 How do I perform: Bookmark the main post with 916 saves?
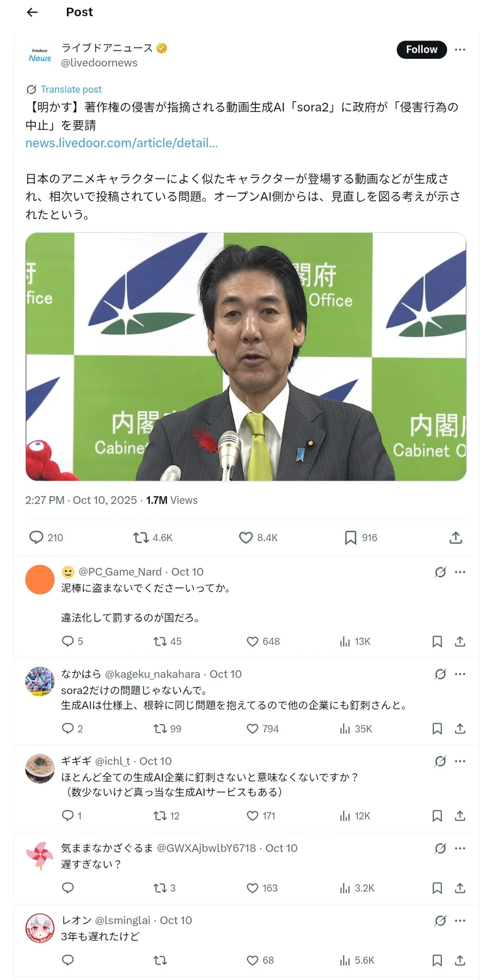361,537
